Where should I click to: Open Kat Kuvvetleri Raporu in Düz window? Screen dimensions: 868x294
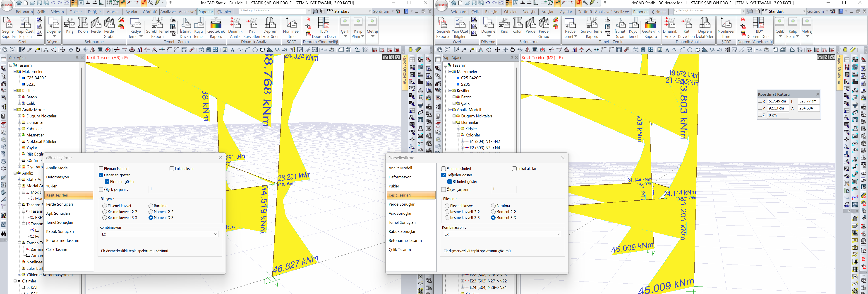(252, 28)
